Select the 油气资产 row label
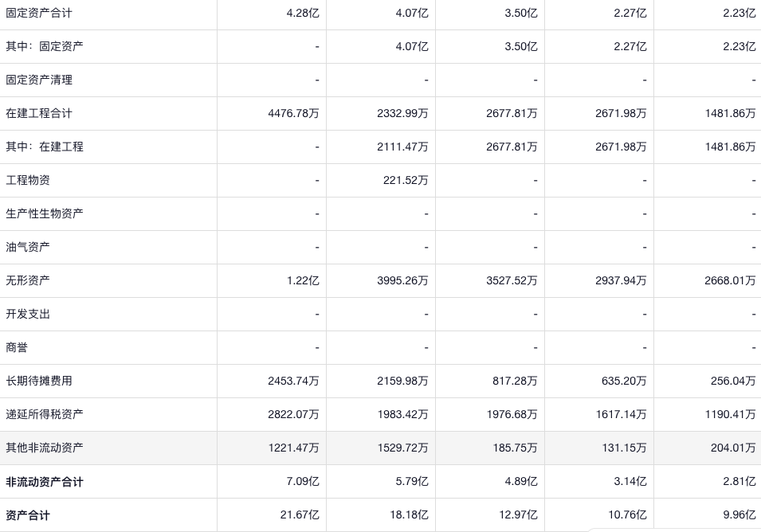The height and width of the screenshot is (532, 761). pos(28,247)
